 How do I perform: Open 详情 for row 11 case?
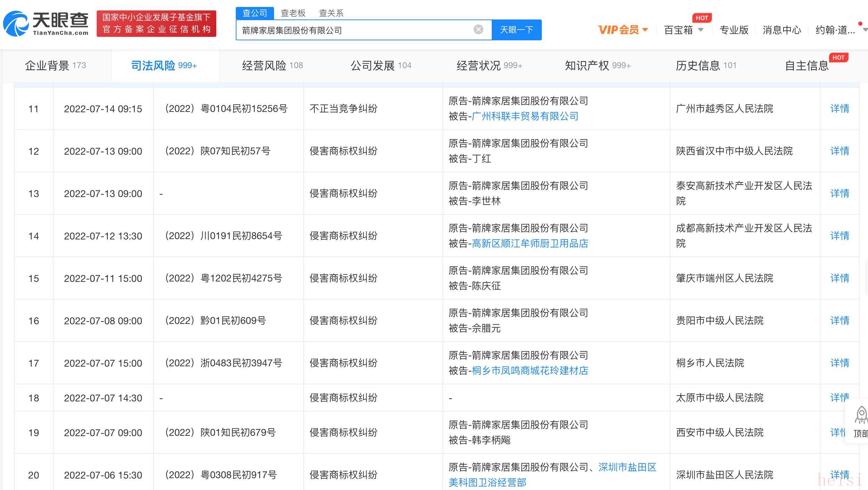[x=839, y=108]
